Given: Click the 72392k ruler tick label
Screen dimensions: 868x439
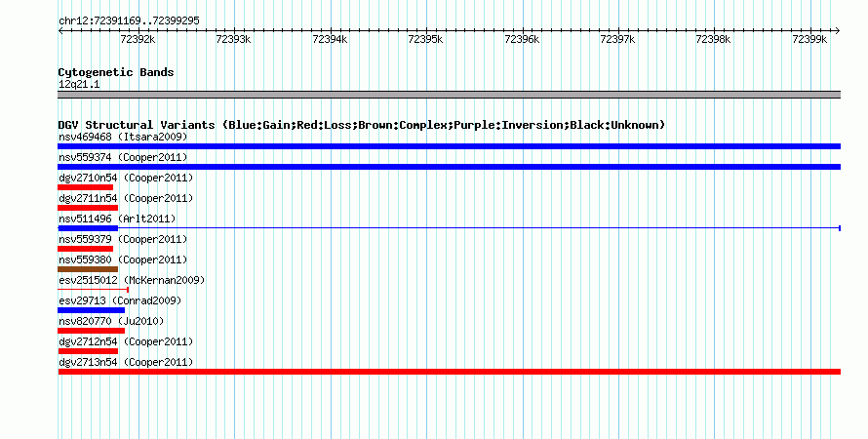Looking at the screenshot, I should tap(138, 39).
